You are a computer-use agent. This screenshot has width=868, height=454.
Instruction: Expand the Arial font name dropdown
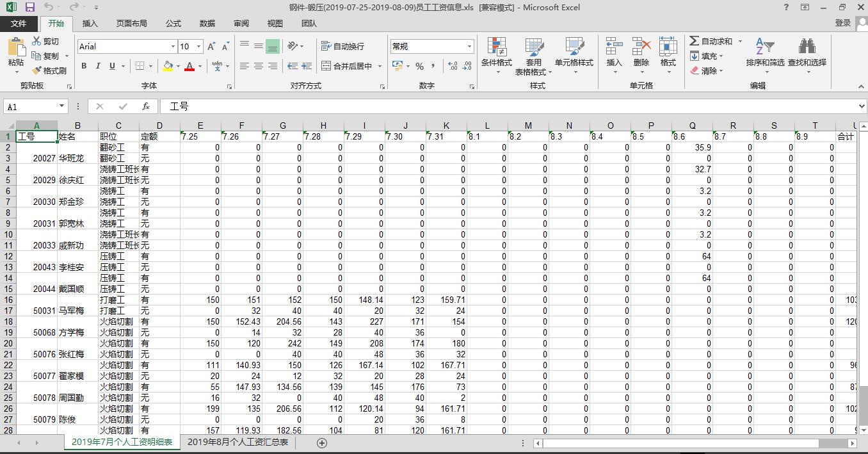point(173,47)
